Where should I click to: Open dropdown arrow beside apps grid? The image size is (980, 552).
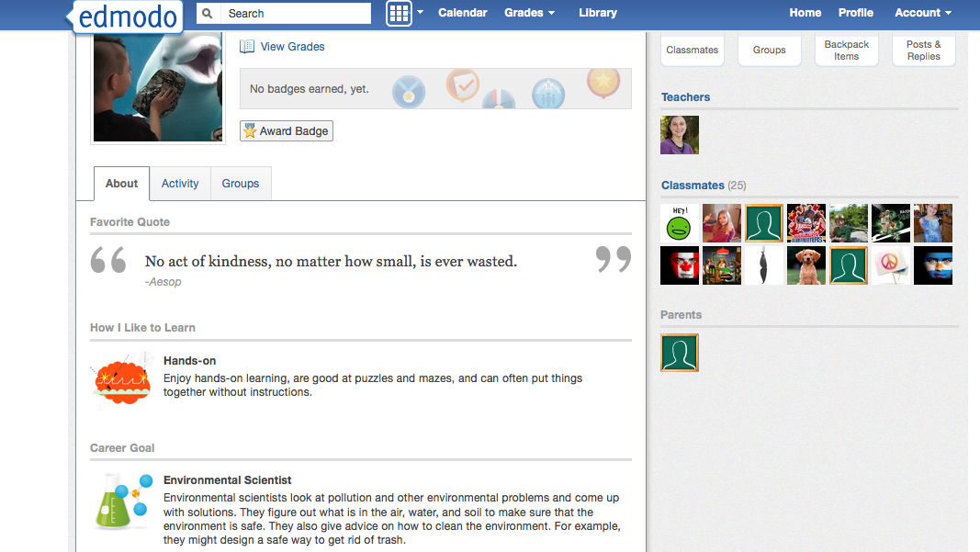pos(420,13)
